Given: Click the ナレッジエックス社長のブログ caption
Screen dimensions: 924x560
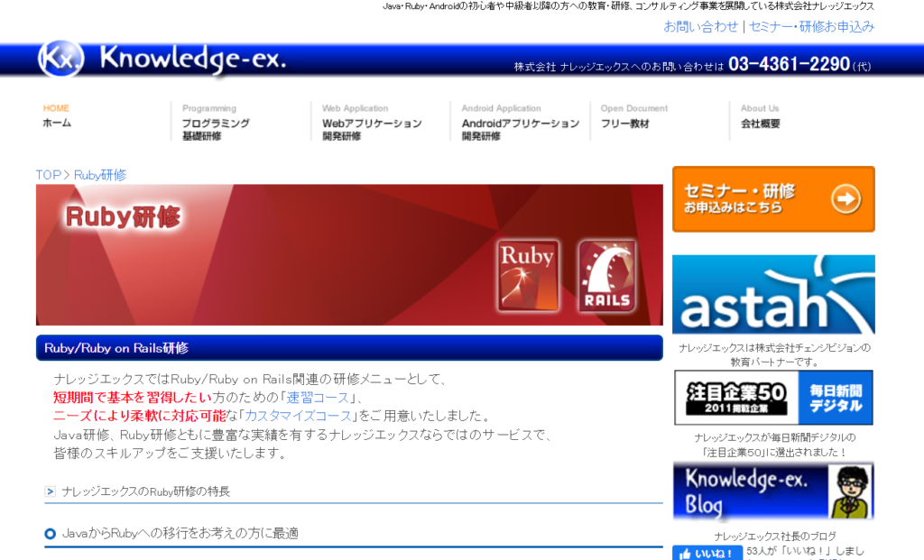Looking at the screenshot, I should click(775, 537).
